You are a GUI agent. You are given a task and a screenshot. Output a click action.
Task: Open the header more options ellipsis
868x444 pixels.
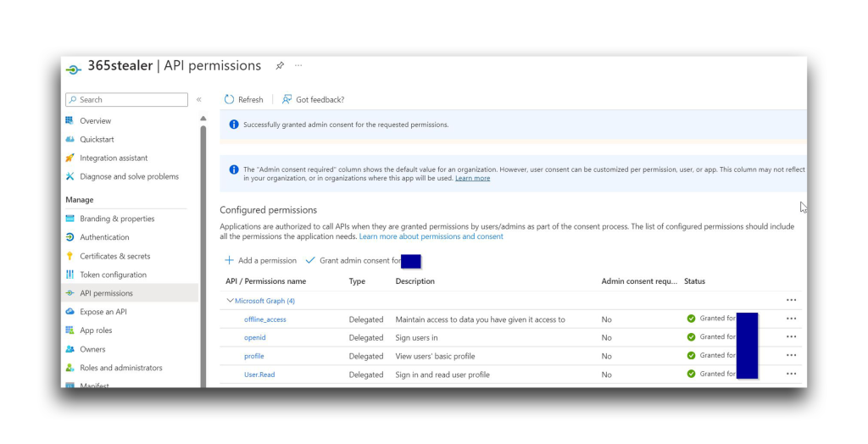(x=298, y=65)
